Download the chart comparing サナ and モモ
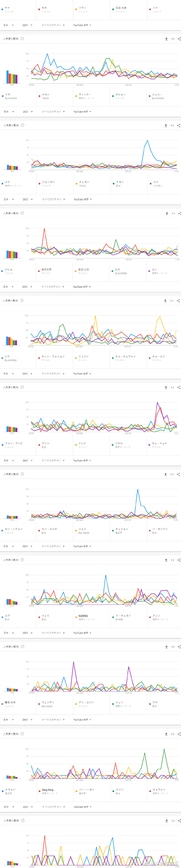The height and width of the screenshot is (868, 181). click(x=166, y=39)
